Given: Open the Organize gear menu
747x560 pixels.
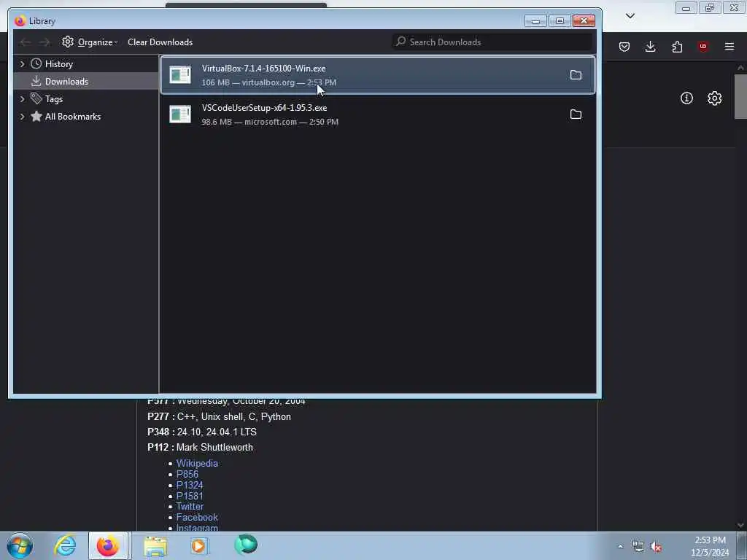Looking at the screenshot, I should click(90, 42).
